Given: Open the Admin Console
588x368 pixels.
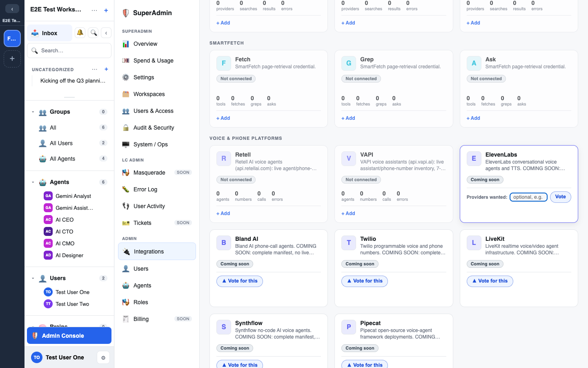Looking at the screenshot, I should click(x=69, y=336).
